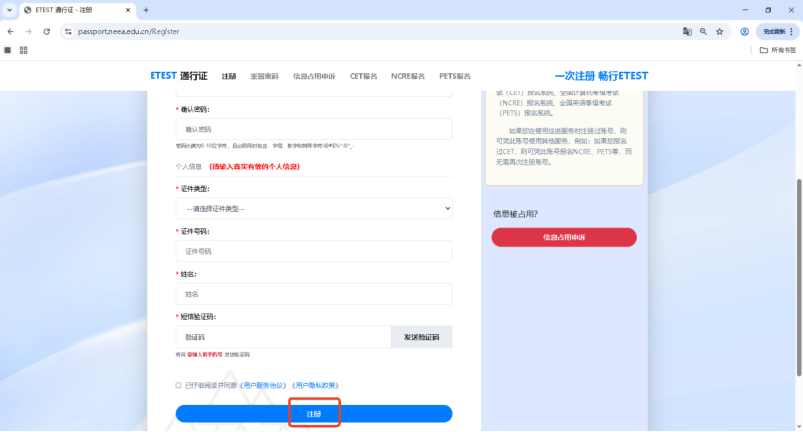Open the CET报名 navigation item
The height and width of the screenshot is (432, 803).
(363, 76)
